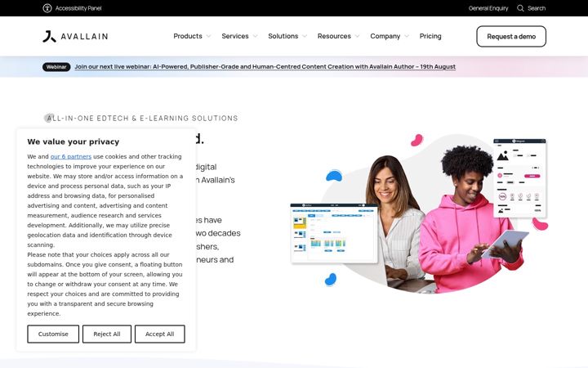Open the Resources menu

[x=334, y=36]
